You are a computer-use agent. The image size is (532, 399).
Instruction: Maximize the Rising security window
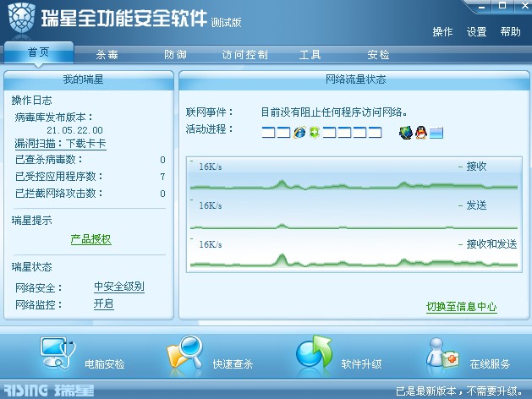coord(502,5)
